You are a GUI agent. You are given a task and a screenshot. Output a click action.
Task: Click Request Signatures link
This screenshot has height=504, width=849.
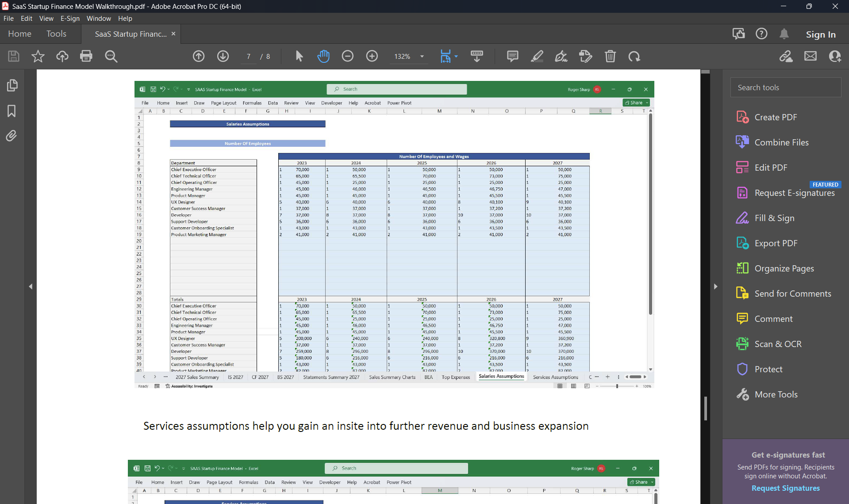pyautogui.click(x=785, y=488)
